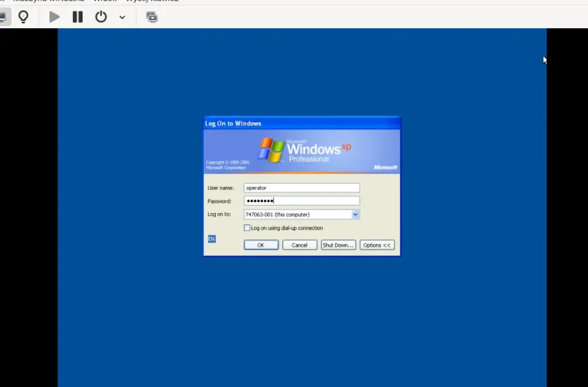Collapse the dialog with Options << button

click(377, 245)
